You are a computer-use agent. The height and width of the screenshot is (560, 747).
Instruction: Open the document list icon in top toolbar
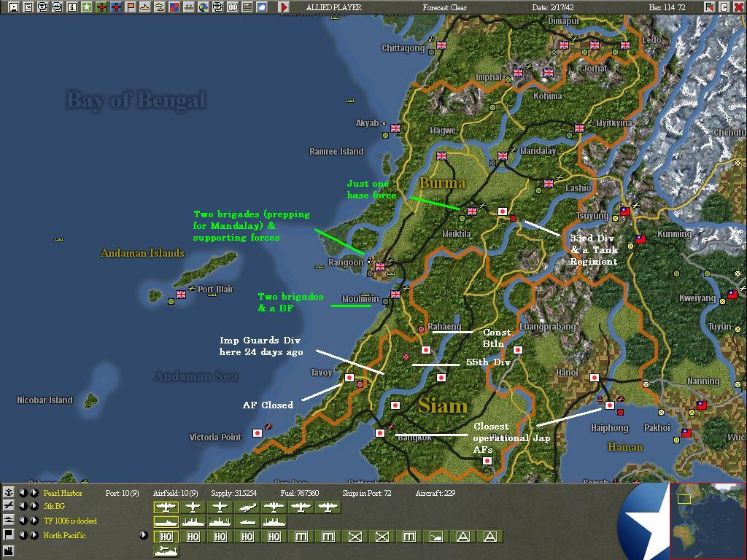tap(28, 7)
